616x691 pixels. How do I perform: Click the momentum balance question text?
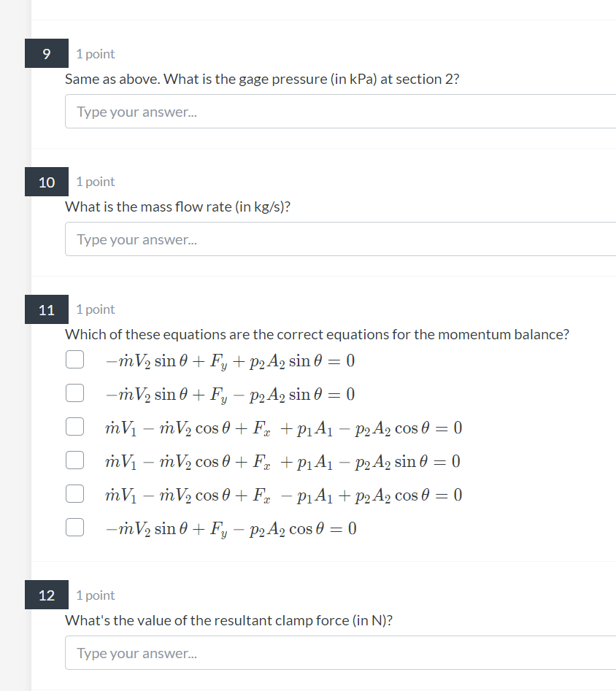[x=317, y=334]
